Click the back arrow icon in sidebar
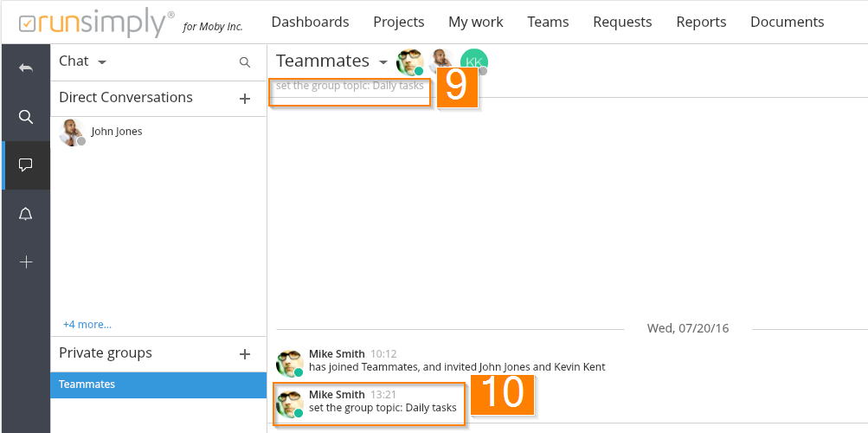This screenshot has width=868, height=433. point(26,68)
